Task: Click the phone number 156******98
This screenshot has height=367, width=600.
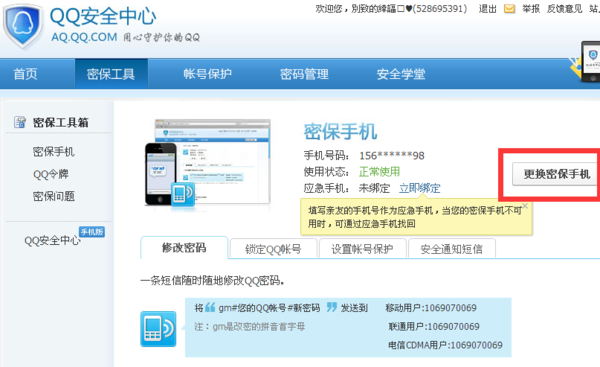Action: coord(392,156)
